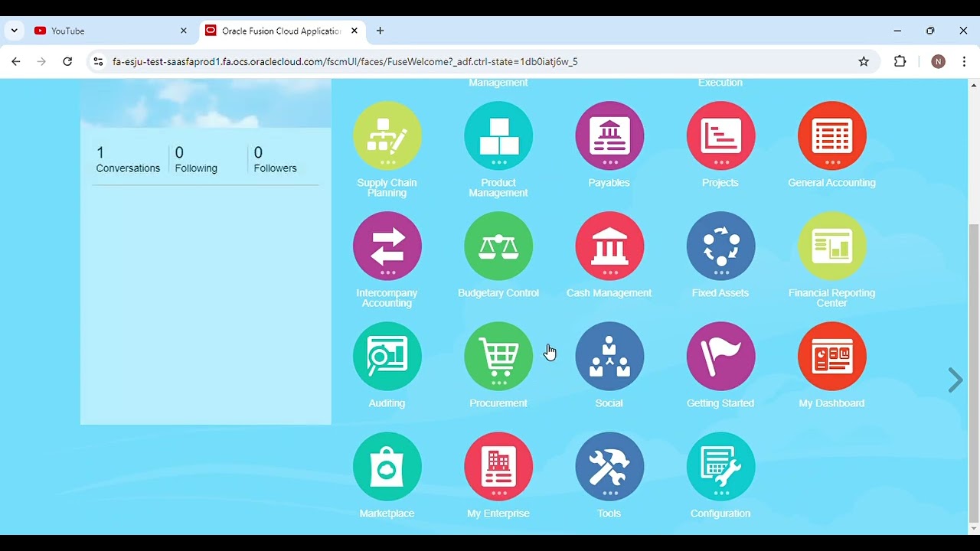This screenshot has height=551, width=980.
Task: Select Oracle Fusion Cloud Applications tab
Action: (282, 31)
